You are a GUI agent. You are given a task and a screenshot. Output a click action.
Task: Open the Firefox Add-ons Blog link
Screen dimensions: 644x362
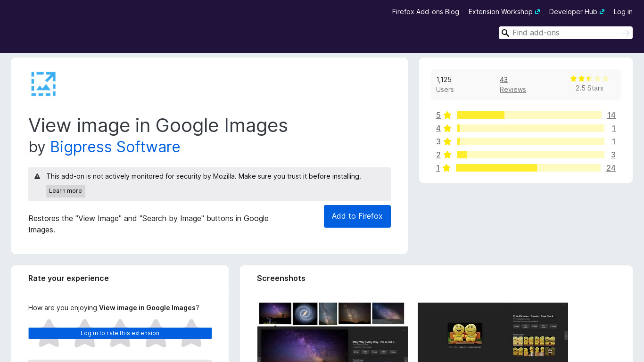click(x=426, y=12)
